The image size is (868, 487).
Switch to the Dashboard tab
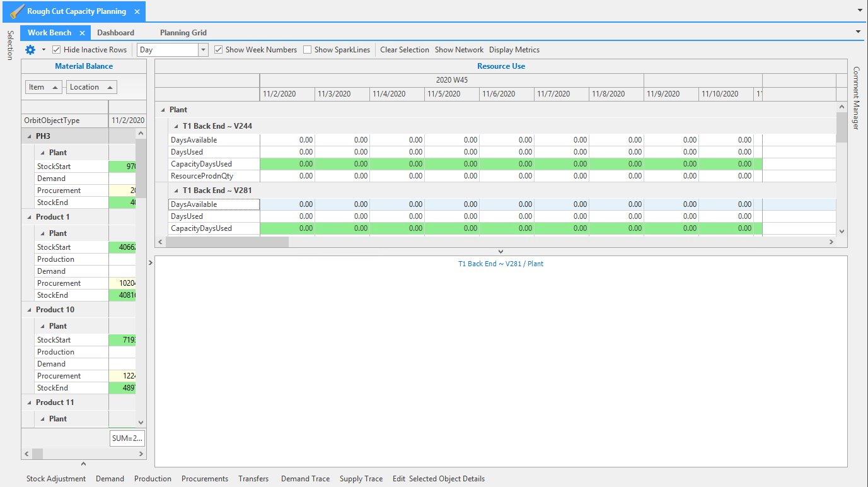pos(115,33)
